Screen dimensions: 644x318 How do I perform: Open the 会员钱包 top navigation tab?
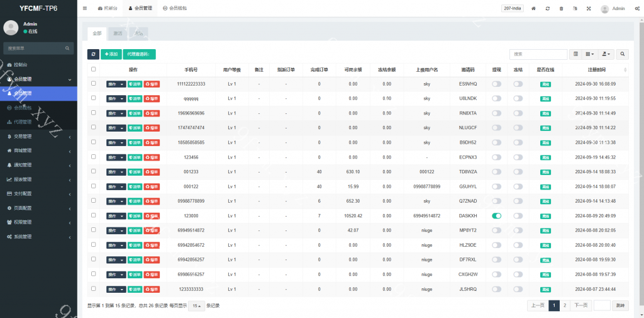point(175,8)
